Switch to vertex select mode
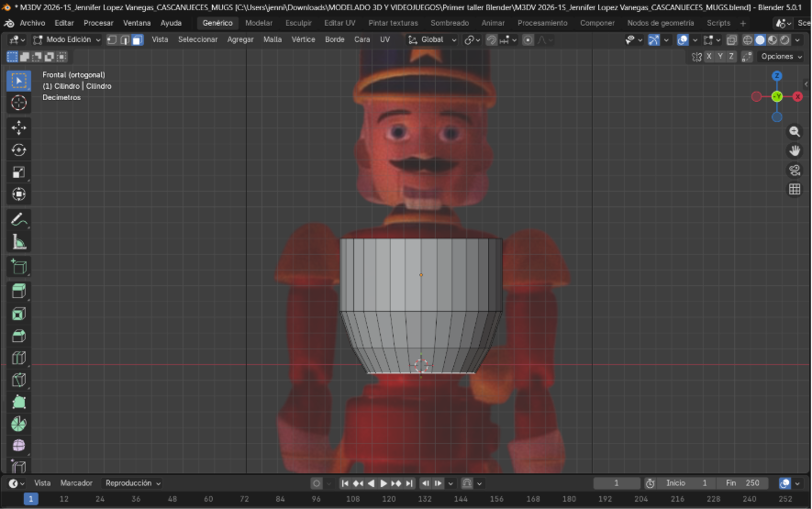This screenshot has height=509, width=812. [x=111, y=40]
